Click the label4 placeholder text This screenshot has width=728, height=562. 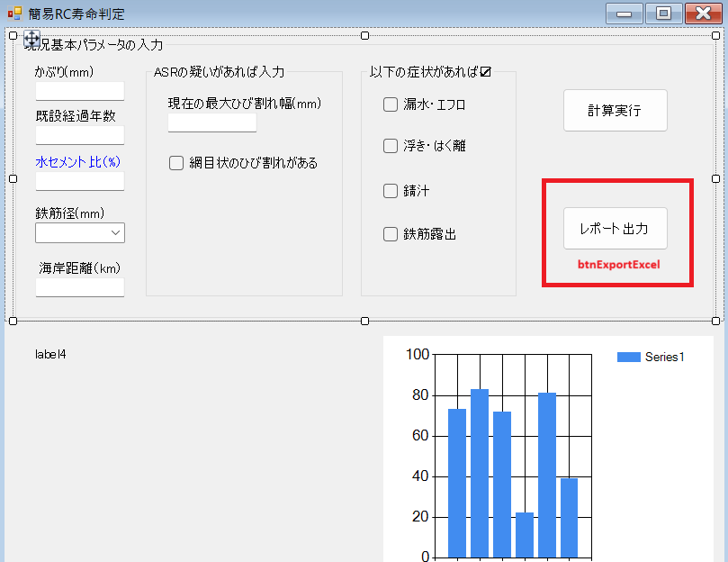50,354
